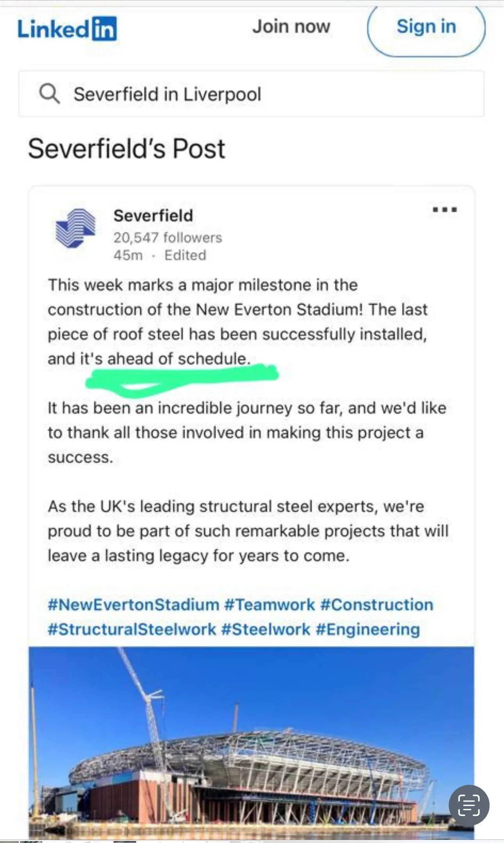Viewport: 504px width, 843px height.
Task: Click the #Steelwork hashtag
Action: [x=266, y=629]
